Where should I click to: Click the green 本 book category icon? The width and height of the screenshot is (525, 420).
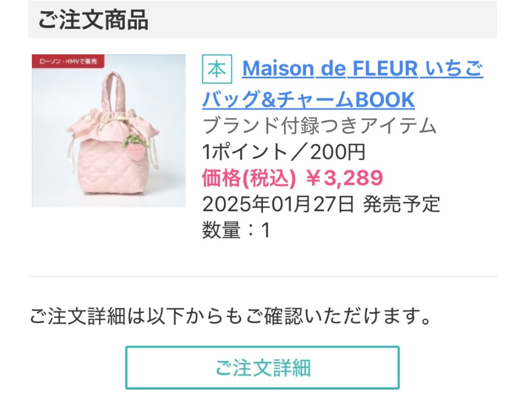217,69
